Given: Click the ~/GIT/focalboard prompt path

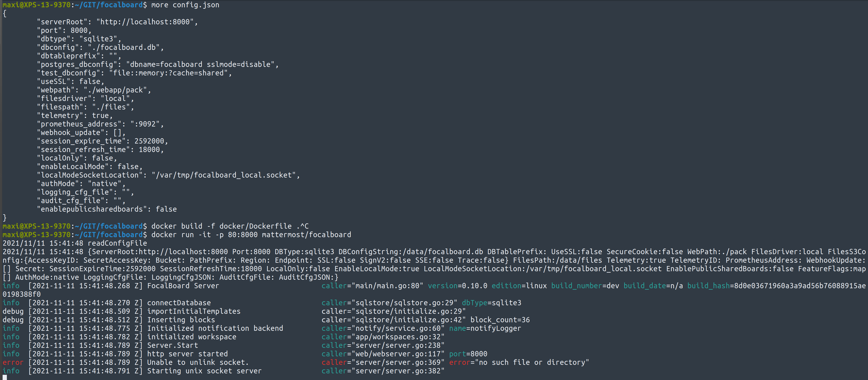Looking at the screenshot, I should (x=111, y=5).
